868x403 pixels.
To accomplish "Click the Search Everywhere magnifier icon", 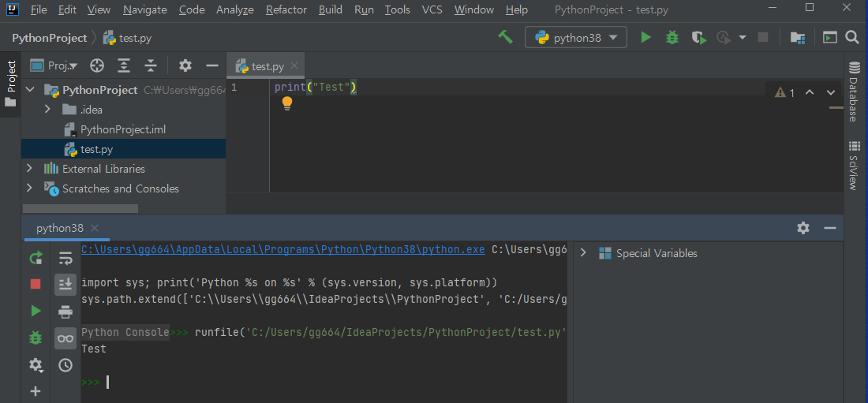I will [x=852, y=38].
